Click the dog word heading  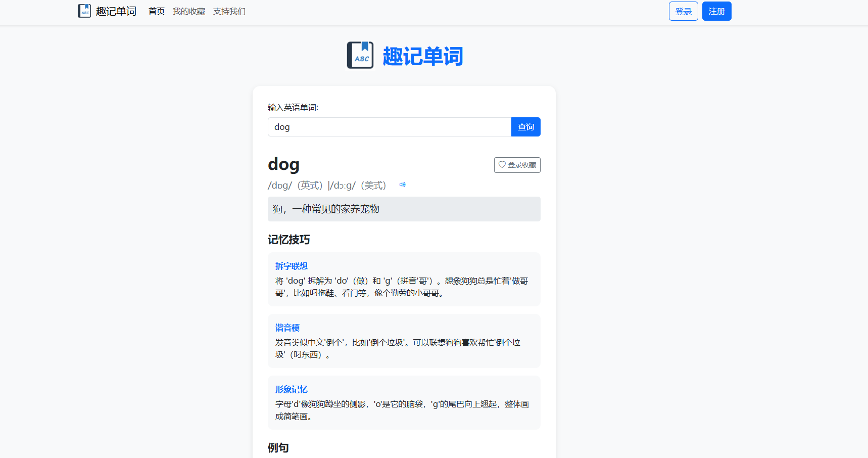[x=283, y=164]
